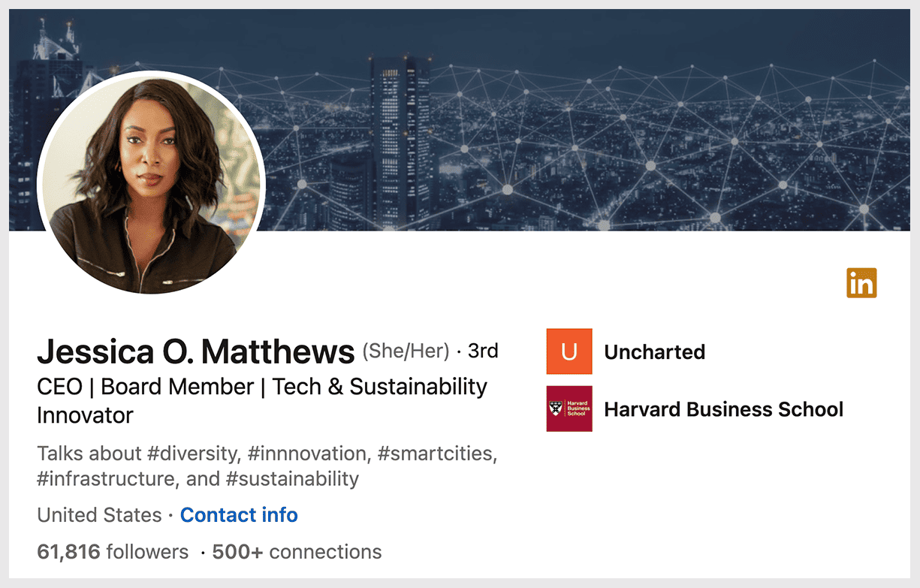920x588 pixels.
Task: Click the orange Uncharted company logo
Action: tap(569, 351)
